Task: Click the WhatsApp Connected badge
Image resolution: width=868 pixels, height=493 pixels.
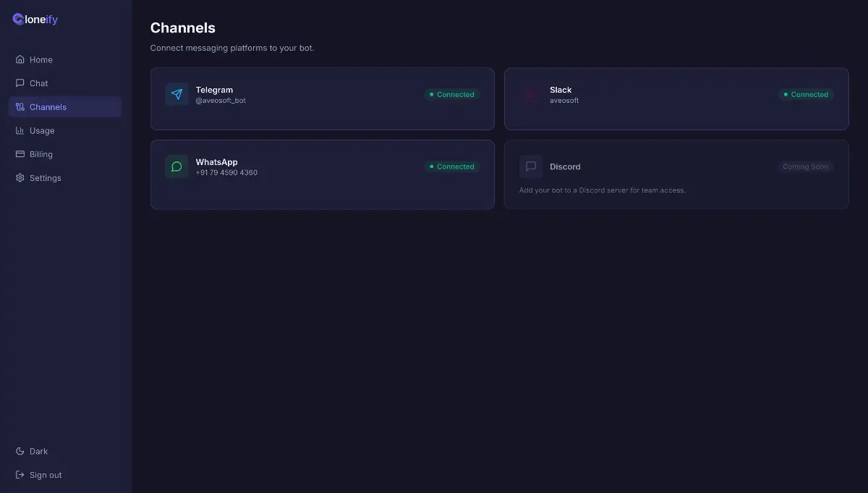Action: click(x=452, y=167)
